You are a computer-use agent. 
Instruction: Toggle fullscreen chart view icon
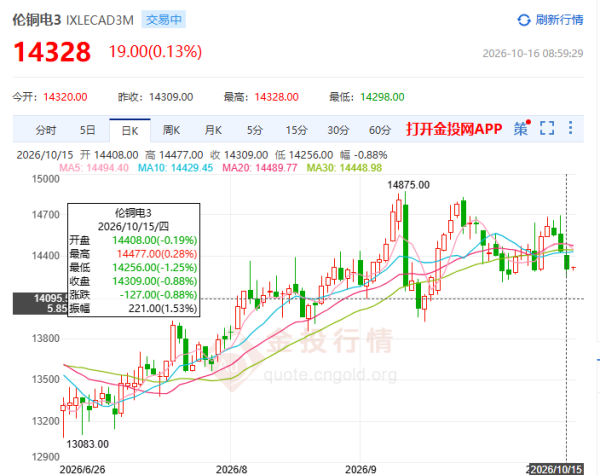(x=547, y=128)
